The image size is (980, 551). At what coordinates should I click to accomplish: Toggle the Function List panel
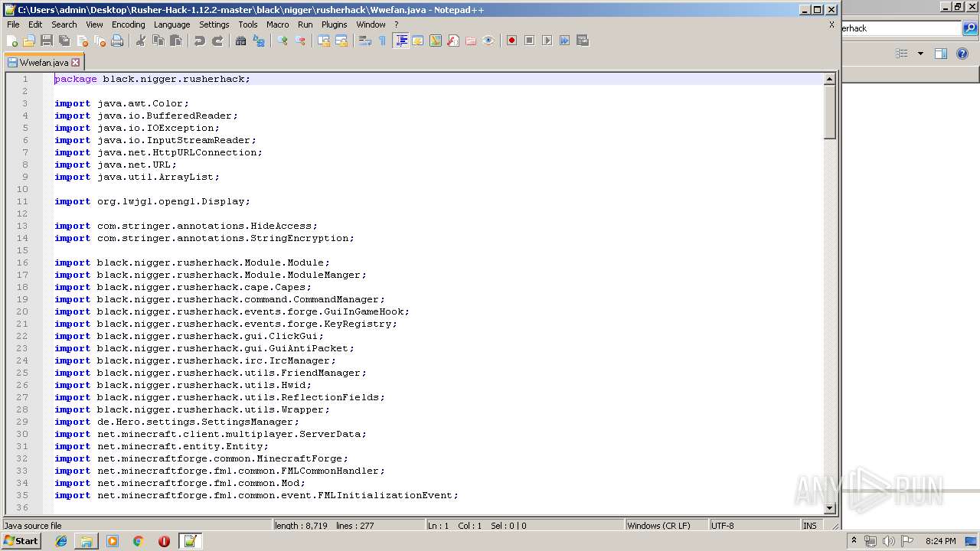[453, 41]
